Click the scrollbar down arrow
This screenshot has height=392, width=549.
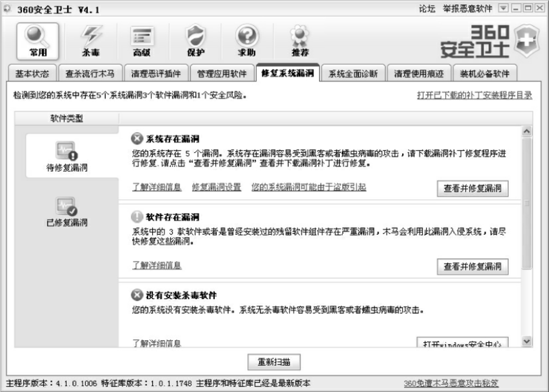point(527,341)
